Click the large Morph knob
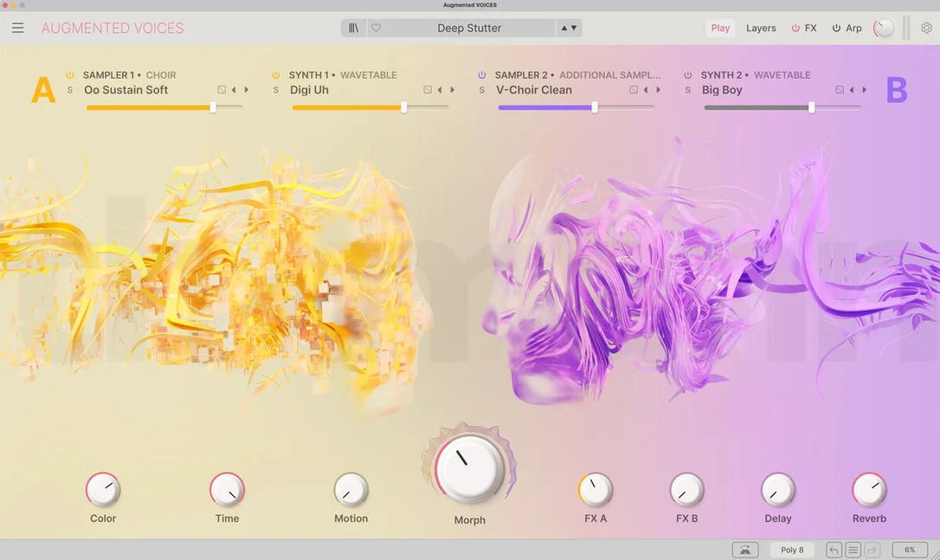940x560 pixels. coord(469,468)
